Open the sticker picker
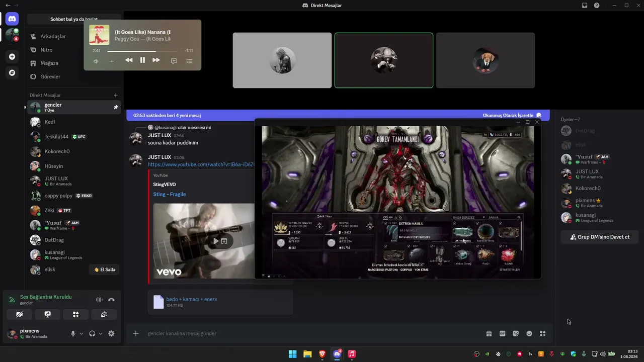Viewport: 644px width, 362px height. click(x=516, y=333)
